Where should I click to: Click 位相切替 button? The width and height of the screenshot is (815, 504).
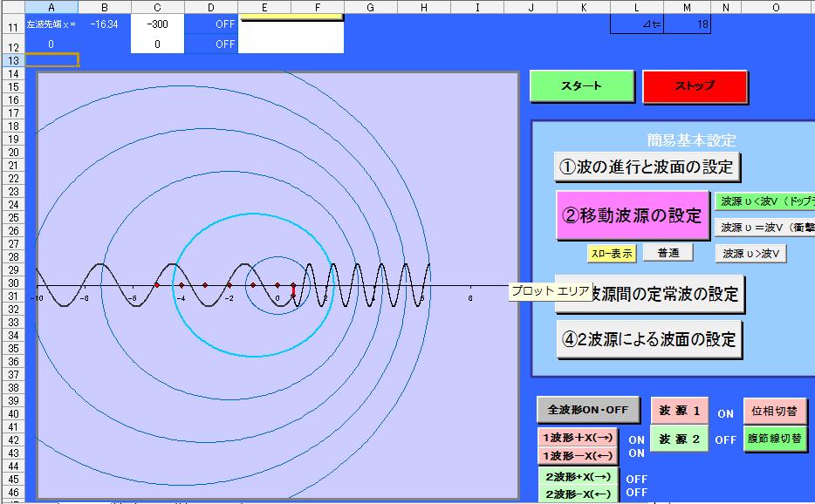coord(775,411)
